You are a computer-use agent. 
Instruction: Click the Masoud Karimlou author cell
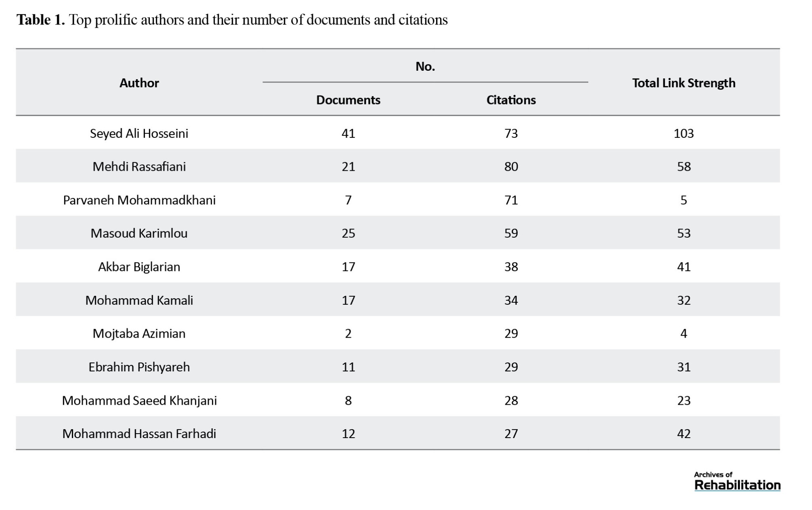(x=139, y=233)
